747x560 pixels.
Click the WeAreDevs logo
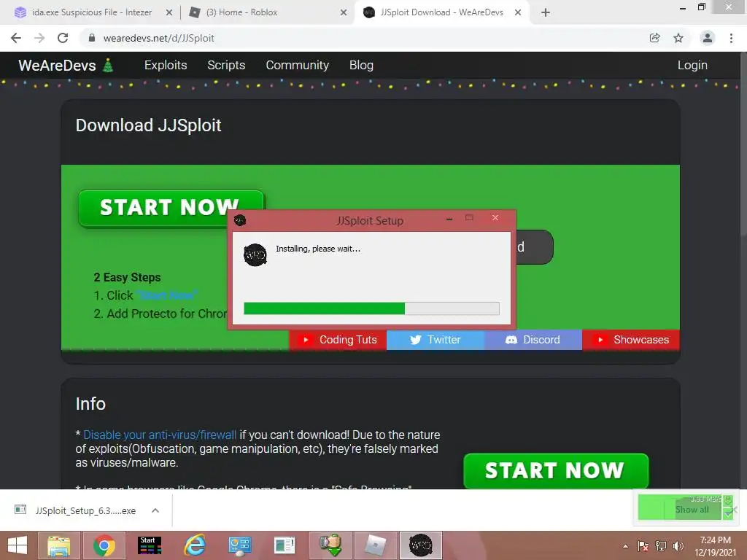65,65
